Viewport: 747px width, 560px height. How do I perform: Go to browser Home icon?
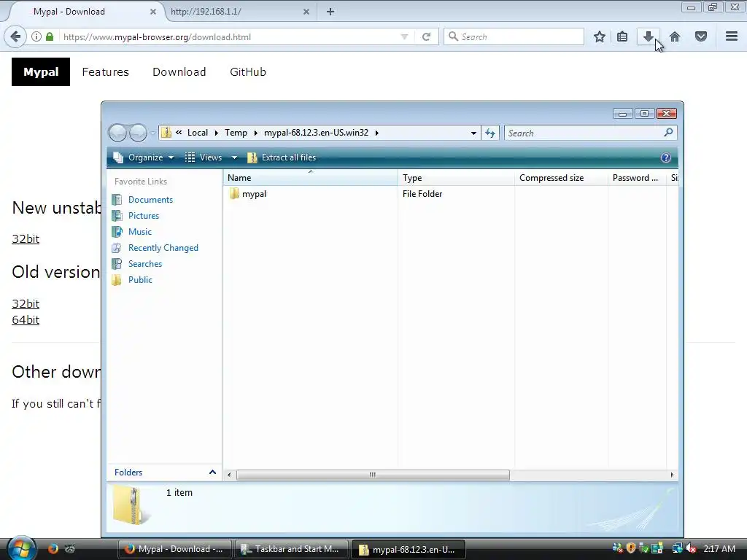[675, 36]
